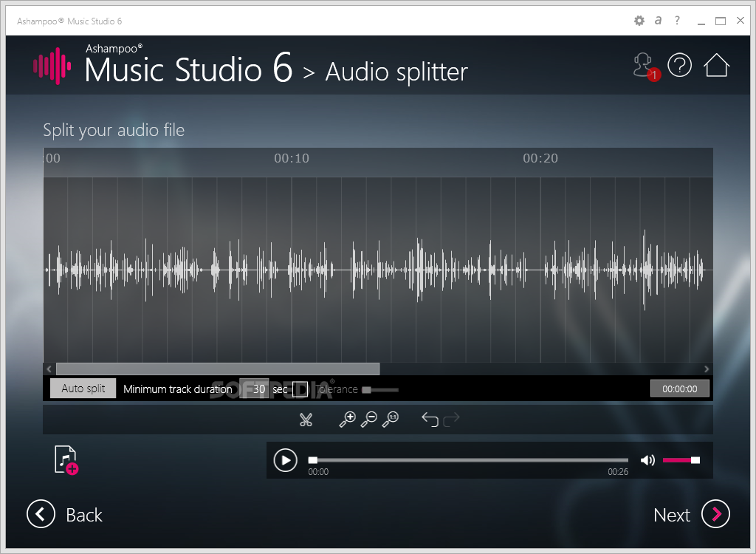Click the scrollbar left arrow

49,369
